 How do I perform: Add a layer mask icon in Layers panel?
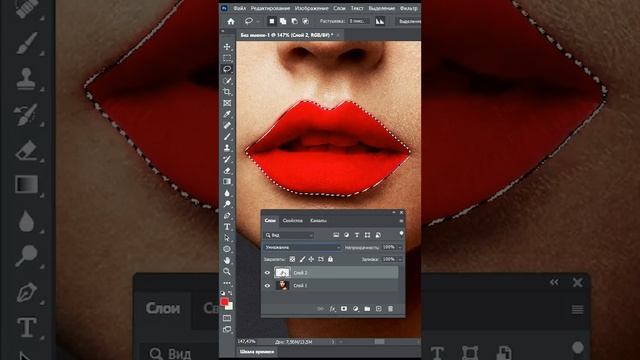click(x=344, y=309)
